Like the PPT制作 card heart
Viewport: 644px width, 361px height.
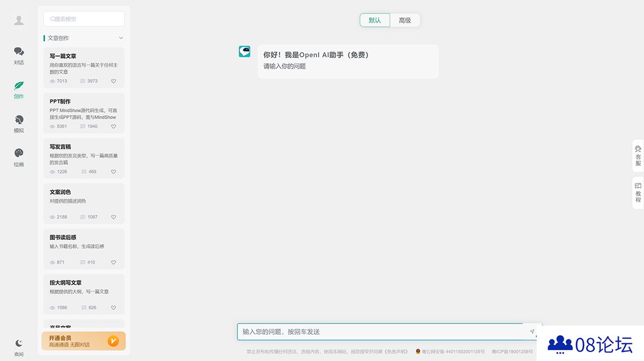pos(113,126)
